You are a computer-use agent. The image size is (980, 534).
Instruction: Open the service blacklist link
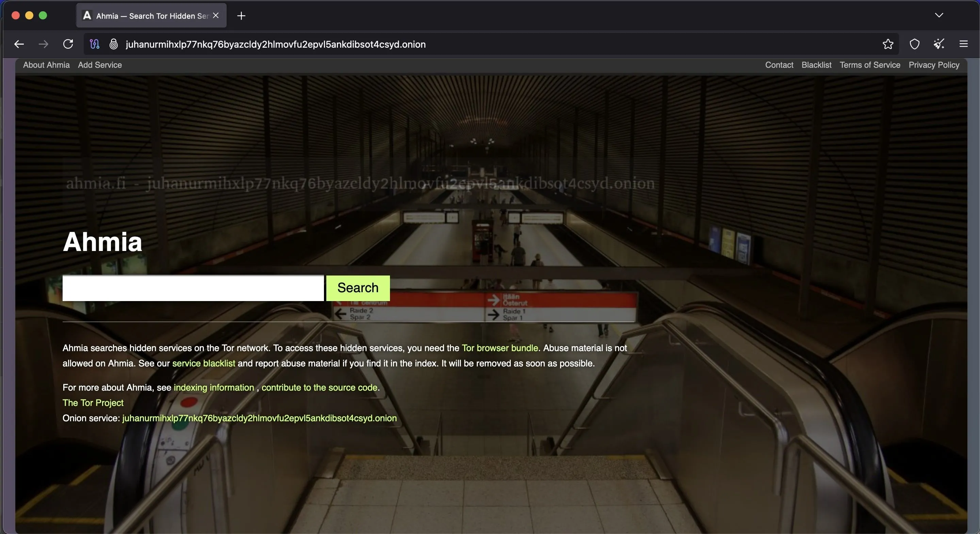[x=203, y=363]
